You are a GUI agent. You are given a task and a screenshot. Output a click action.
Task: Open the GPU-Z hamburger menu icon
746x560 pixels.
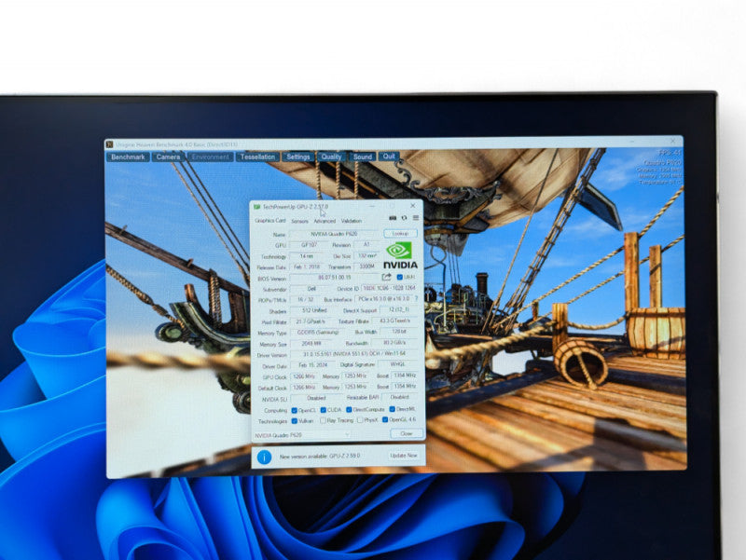click(416, 218)
